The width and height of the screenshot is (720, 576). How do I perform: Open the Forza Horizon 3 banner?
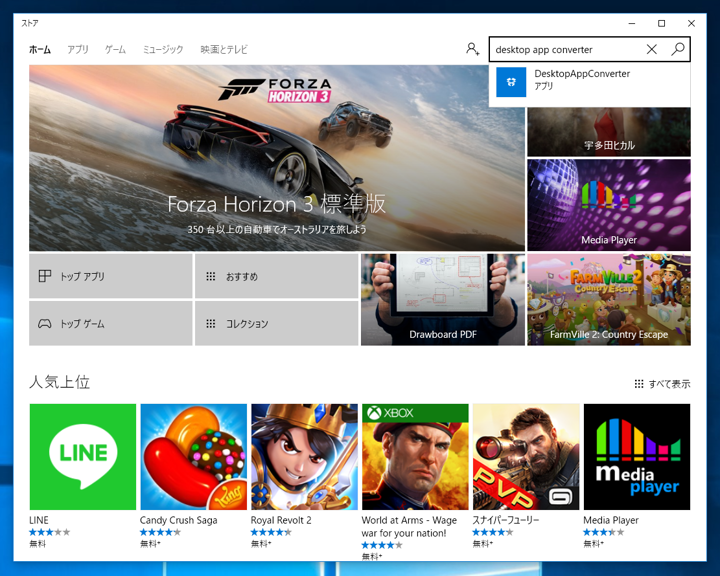click(x=276, y=158)
